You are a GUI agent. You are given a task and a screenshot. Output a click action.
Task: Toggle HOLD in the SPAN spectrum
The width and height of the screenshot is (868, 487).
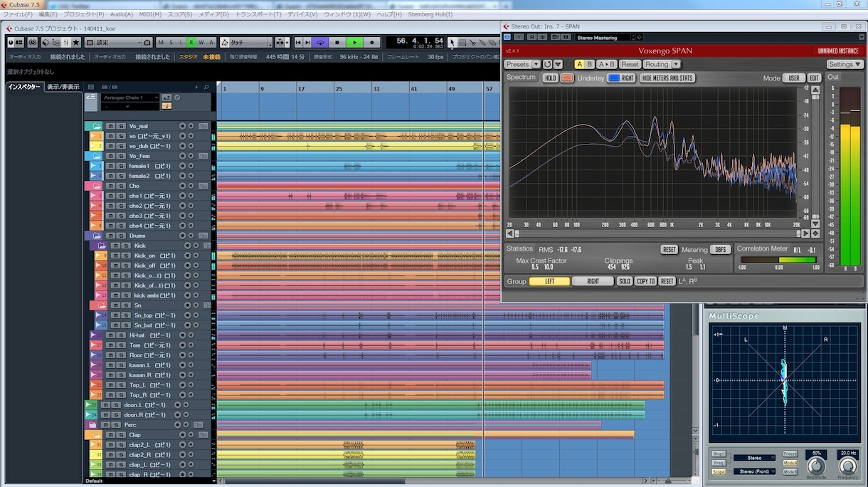pos(550,78)
